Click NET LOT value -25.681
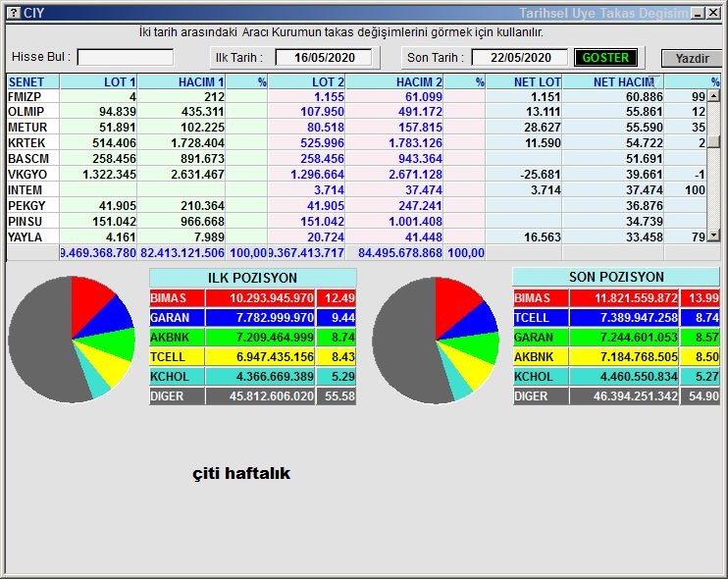This screenshot has width=728, height=579. (541, 175)
